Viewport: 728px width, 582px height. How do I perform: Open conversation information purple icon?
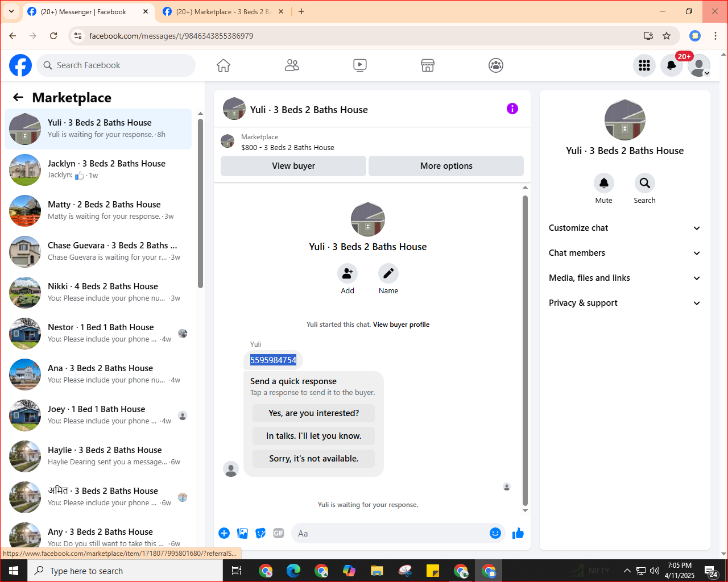[512, 109]
